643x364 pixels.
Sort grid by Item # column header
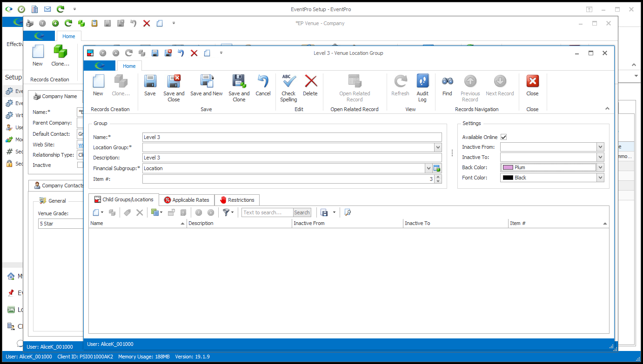click(558, 223)
